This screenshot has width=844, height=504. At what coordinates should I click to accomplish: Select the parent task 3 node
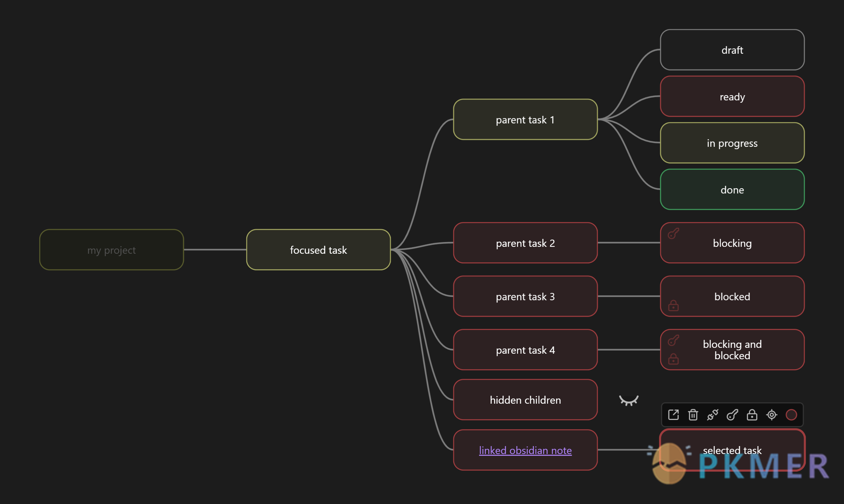(525, 296)
